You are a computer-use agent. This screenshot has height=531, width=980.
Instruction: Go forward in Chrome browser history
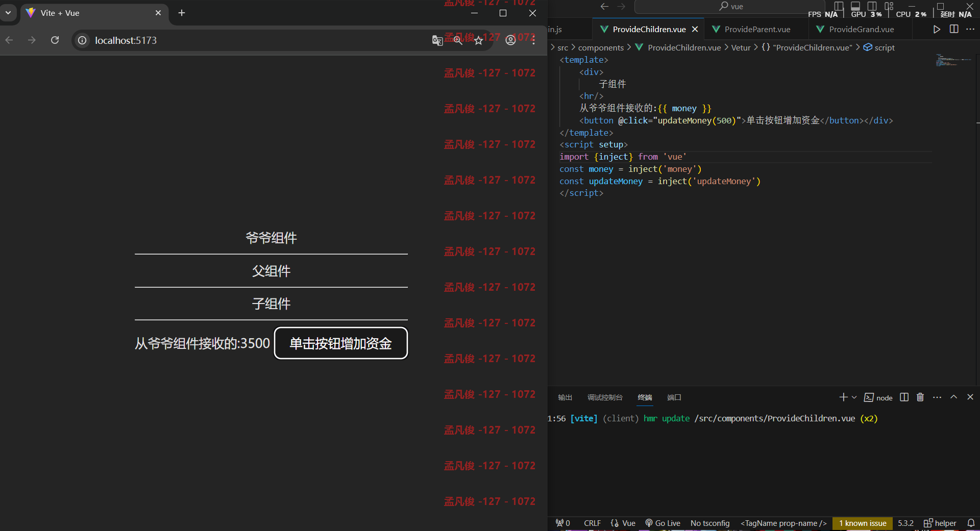click(x=32, y=40)
